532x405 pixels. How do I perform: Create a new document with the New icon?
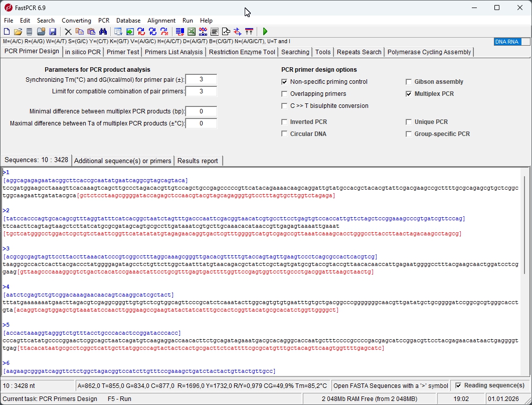click(x=7, y=31)
